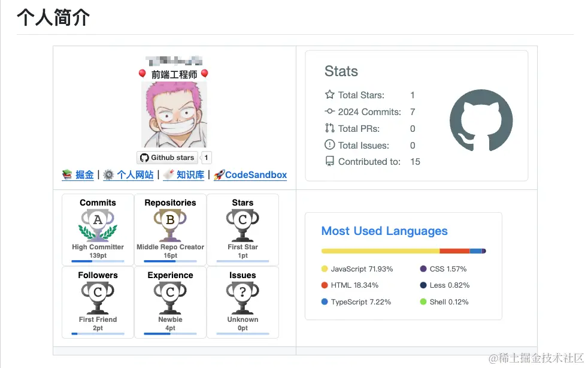This screenshot has height=368, width=588.
Task: Click the GitHub logo on the Github stars badge
Action: [x=144, y=158]
